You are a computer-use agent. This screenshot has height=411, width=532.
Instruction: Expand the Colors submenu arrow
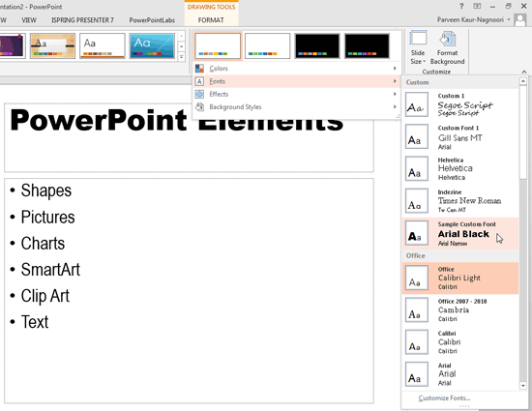click(x=395, y=69)
